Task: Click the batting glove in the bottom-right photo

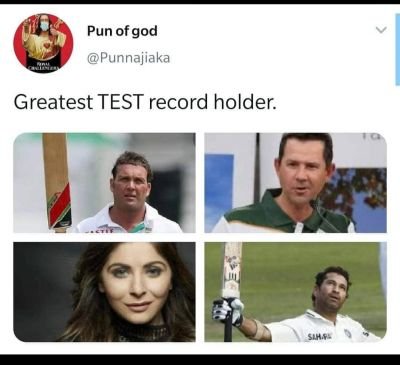Action: 227,311
